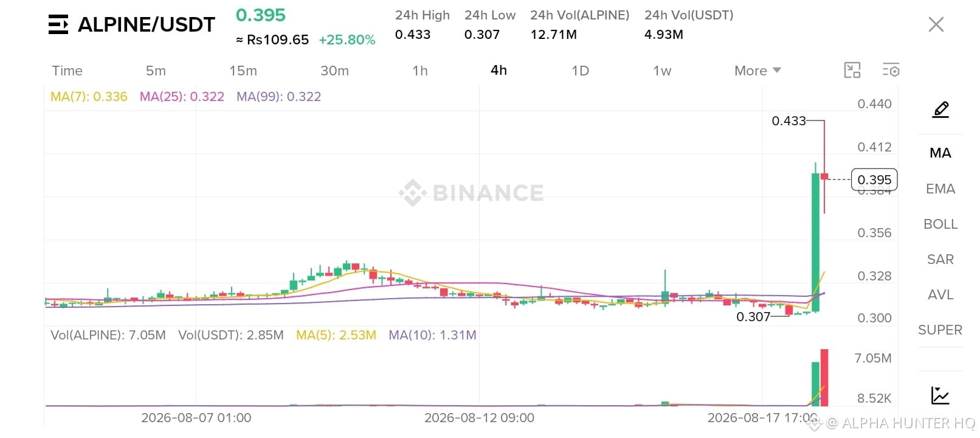Click the Vol(ALPINE): 7.05M label

pyautogui.click(x=108, y=335)
